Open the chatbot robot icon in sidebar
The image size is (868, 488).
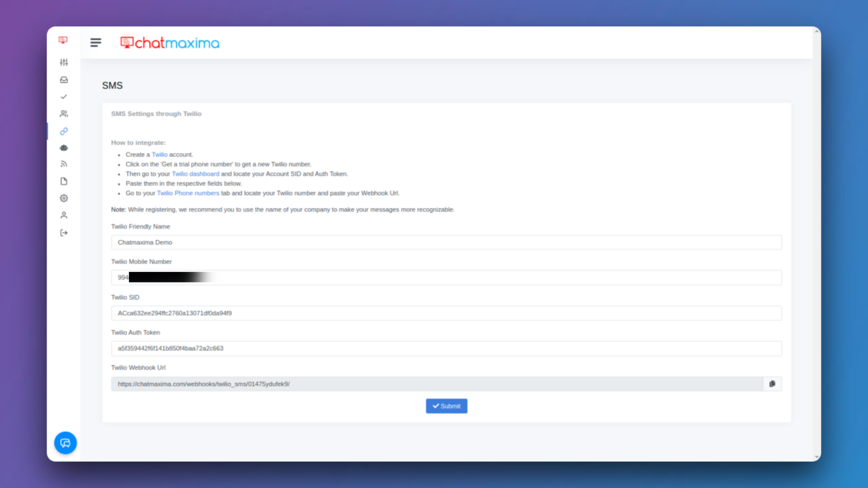coord(64,148)
